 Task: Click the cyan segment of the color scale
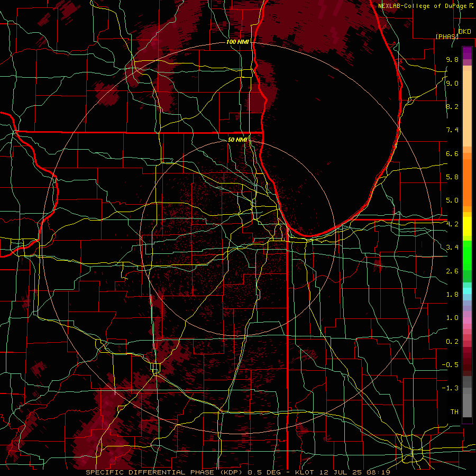(x=467, y=290)
